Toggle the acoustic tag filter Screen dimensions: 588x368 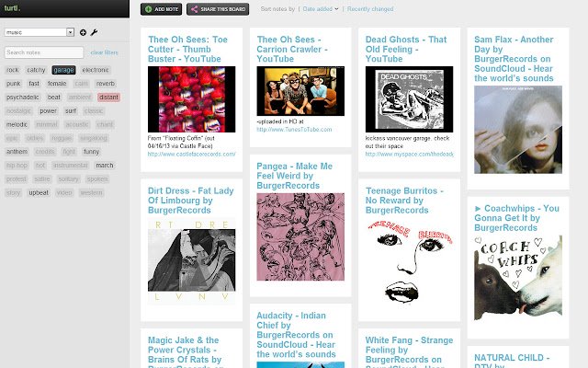coord(77,124)
